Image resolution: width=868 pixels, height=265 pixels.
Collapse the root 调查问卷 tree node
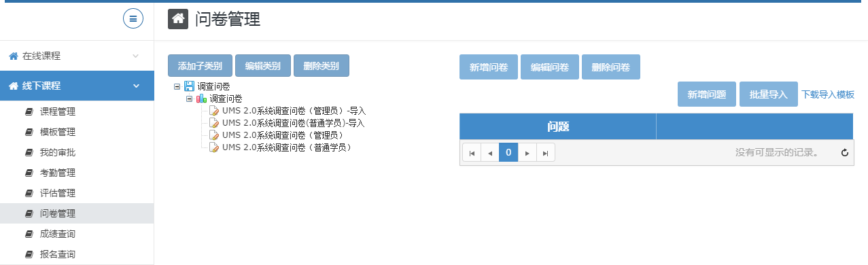coord(177,86)
